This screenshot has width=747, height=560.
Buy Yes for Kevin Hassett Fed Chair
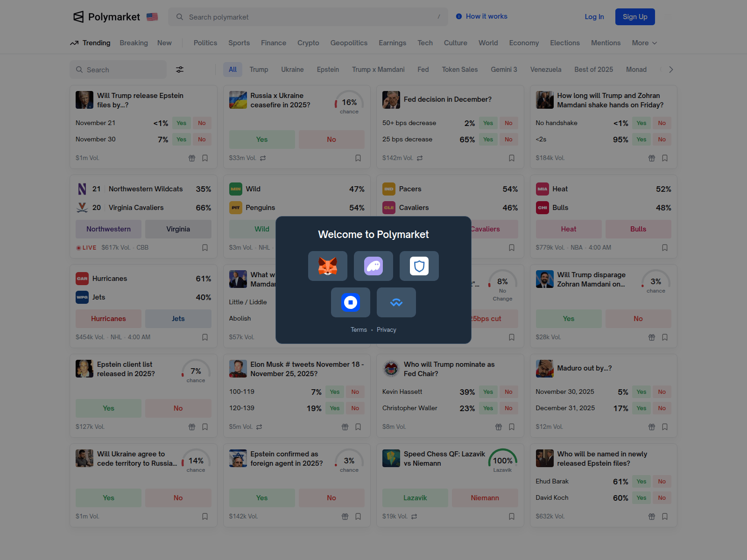click(x=488, y=392)
